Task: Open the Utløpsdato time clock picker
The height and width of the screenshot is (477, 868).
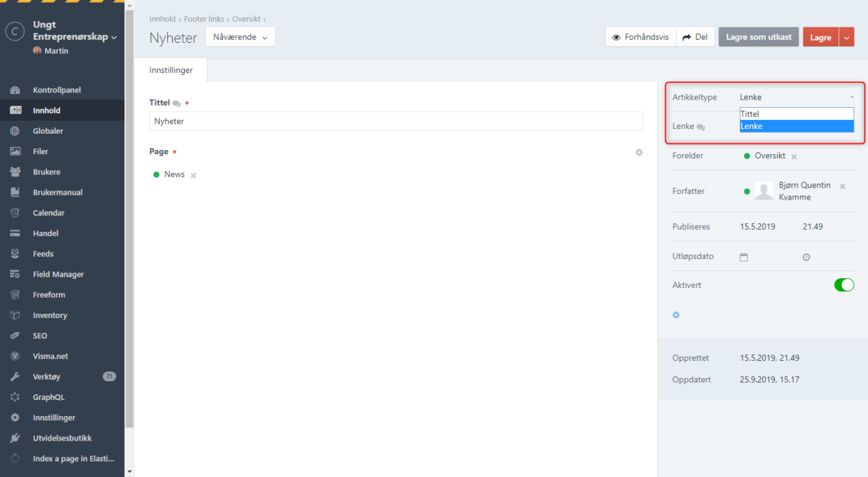Action: 806,257
